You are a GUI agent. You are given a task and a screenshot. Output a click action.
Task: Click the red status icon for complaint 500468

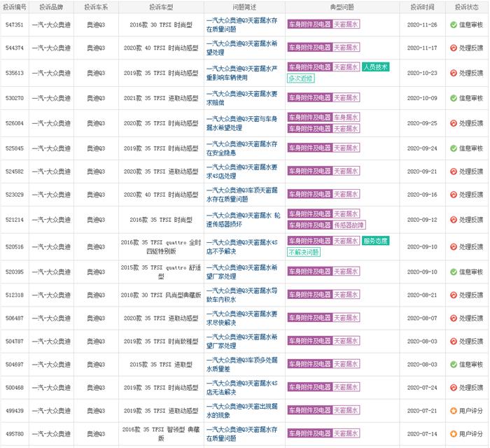(454, 387)
